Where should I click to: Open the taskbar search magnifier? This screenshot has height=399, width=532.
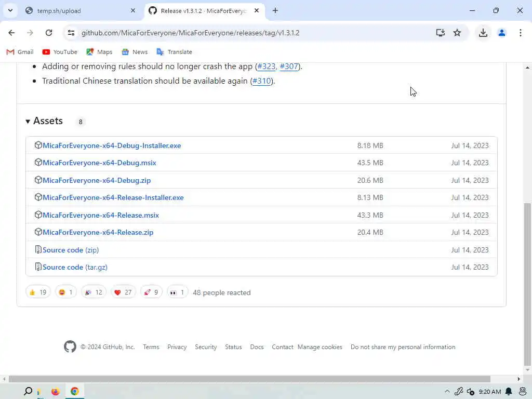pos(28,391)
